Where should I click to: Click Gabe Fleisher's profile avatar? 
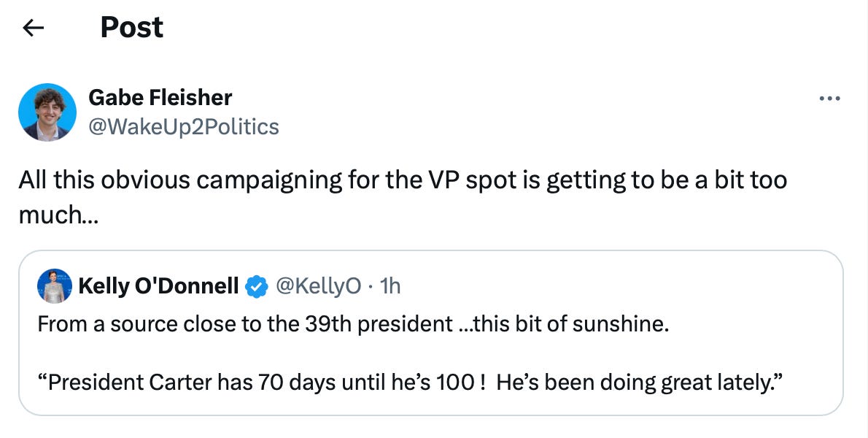click(47, 112)
